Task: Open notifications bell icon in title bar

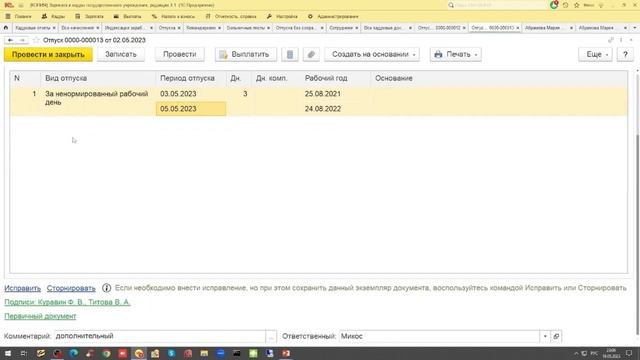Action: click(554, 5)
